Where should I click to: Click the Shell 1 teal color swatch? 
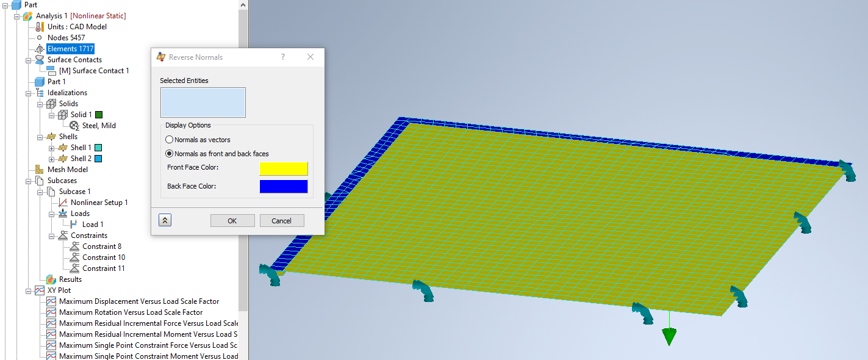click(98, 148)
